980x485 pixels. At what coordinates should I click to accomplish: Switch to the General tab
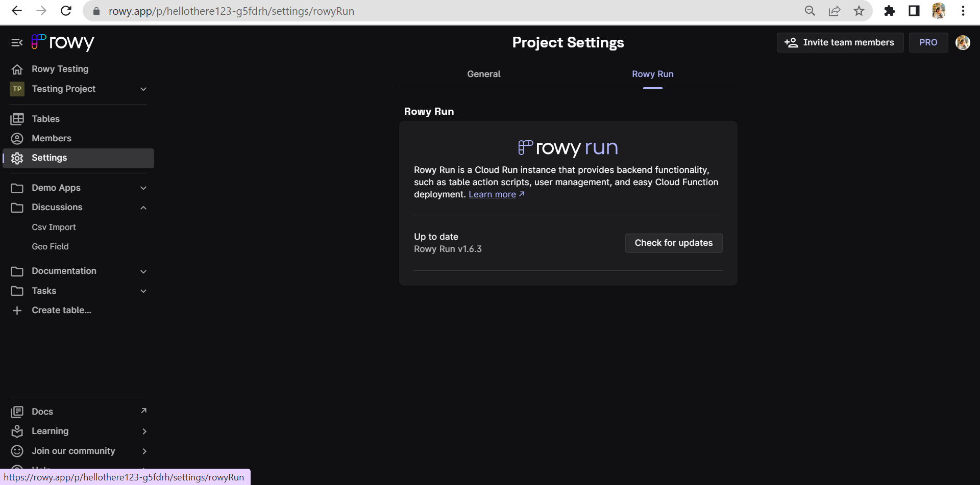point(483,74)
